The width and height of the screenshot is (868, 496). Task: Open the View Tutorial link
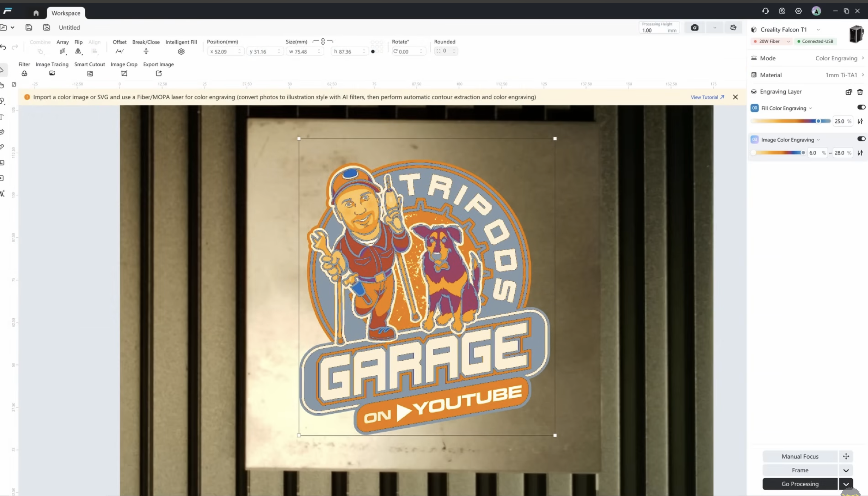(x=707, y=97)
